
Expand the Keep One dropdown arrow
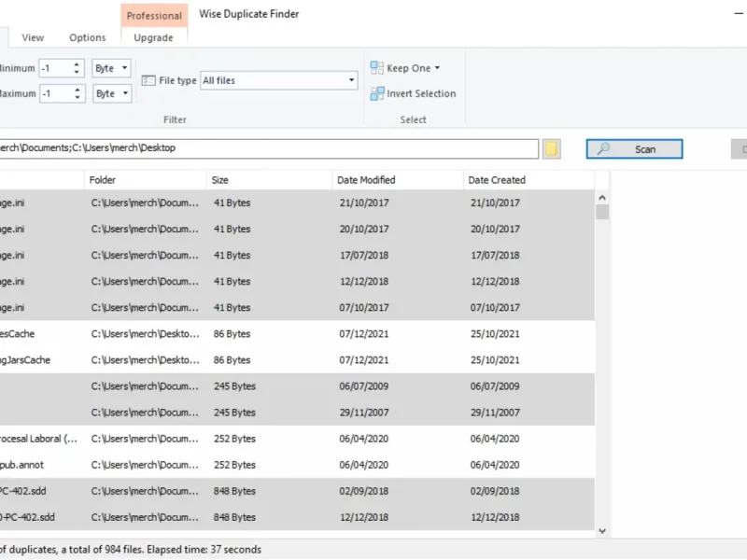(x=438, y=68)
